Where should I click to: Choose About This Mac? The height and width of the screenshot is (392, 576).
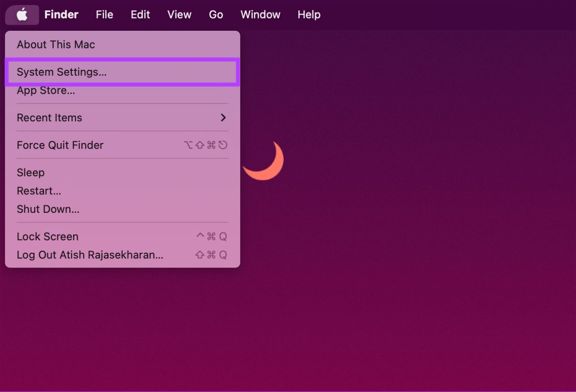pyautogui.click(x=122, y=44)
